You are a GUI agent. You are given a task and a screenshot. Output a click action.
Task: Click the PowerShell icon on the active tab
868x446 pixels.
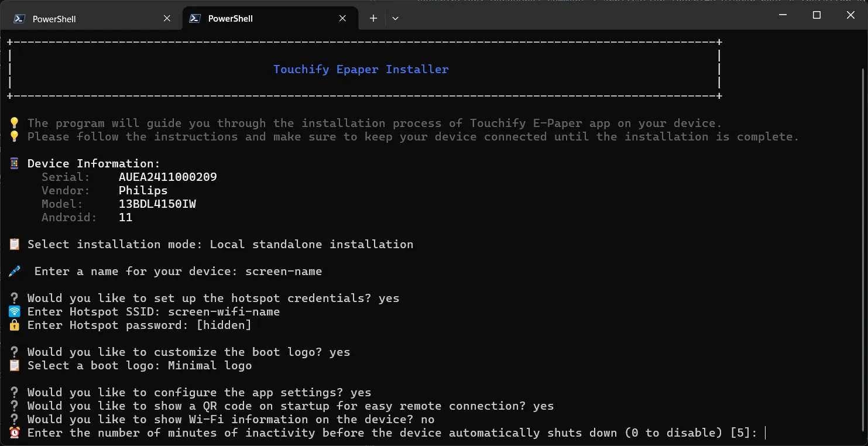click(195, 19)
